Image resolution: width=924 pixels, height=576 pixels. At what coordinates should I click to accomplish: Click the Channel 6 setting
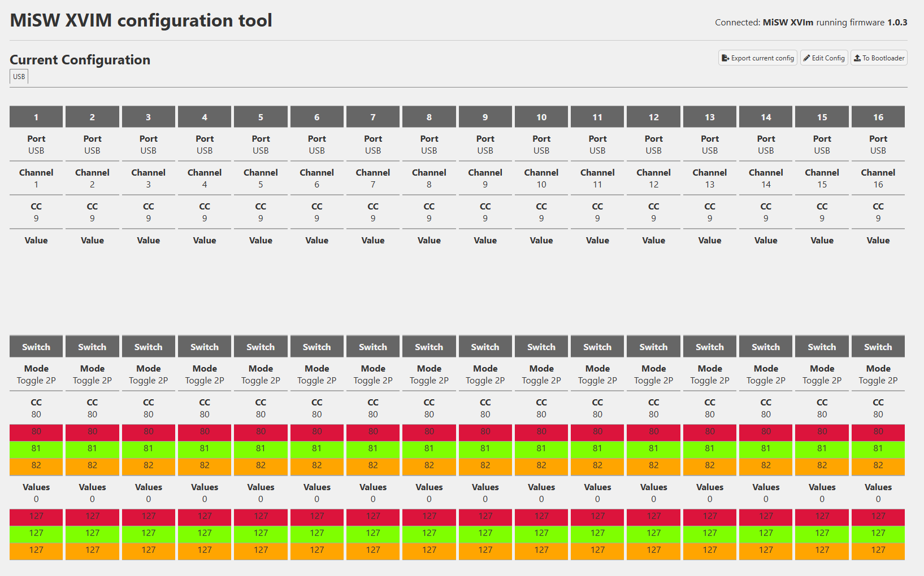tap(317, 178)
